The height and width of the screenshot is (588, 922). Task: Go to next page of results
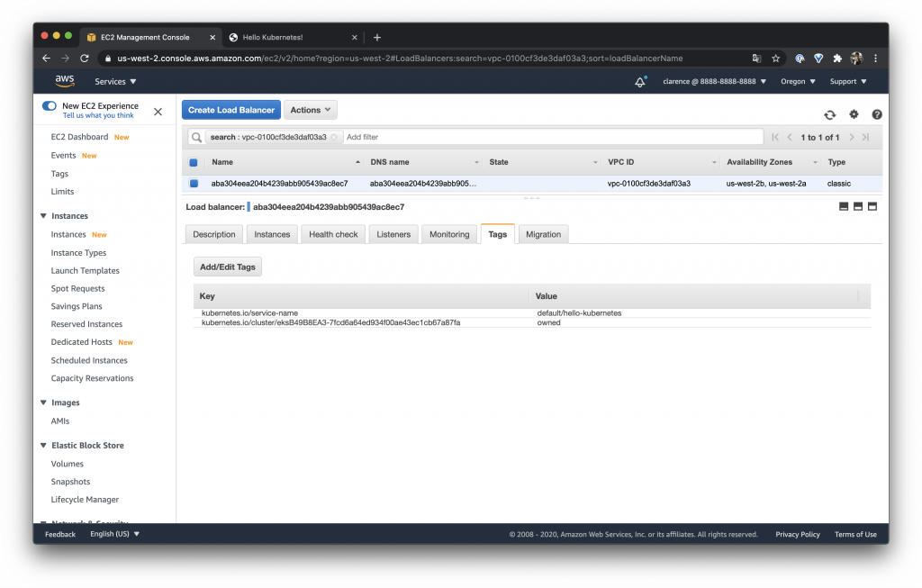pos(851,137)
